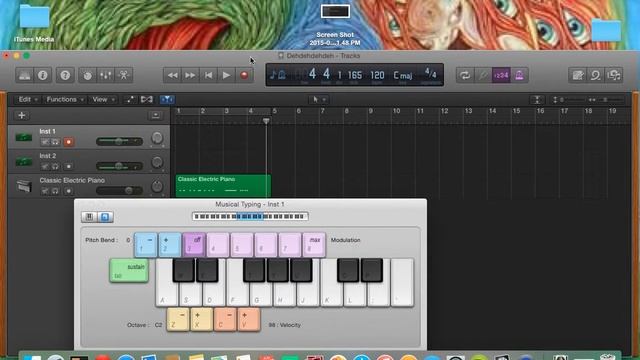Click the Flex button in tracks toolbar
The image size is (640, 360).
147,100
